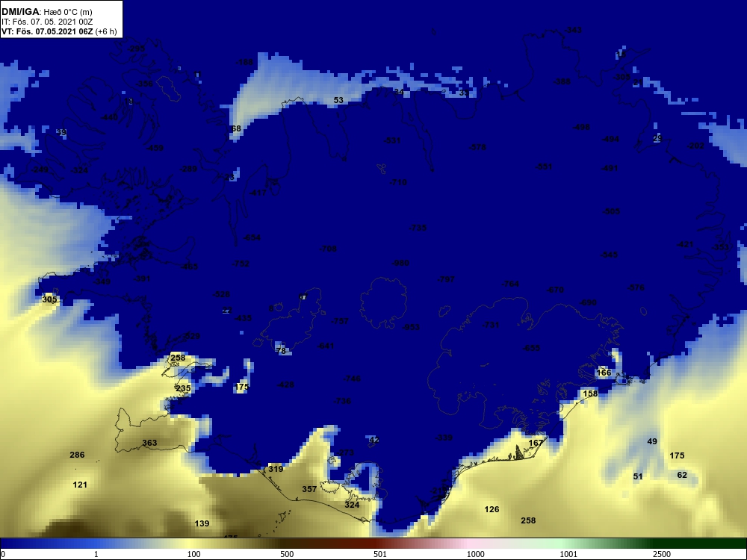
Task: Click the map value "-735"
Action: point(418,228)
